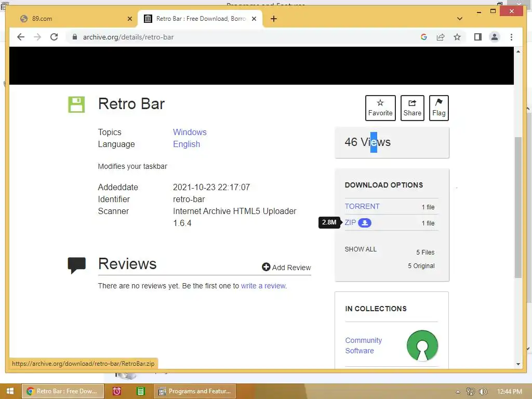Click the ZIP download link

(x=350, y=222)
